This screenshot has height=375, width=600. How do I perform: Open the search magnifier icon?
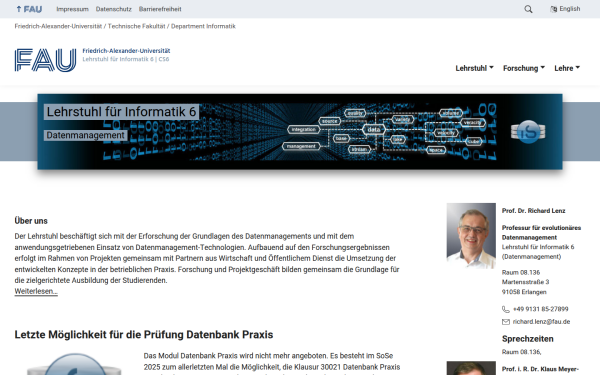tap(528, 9)
